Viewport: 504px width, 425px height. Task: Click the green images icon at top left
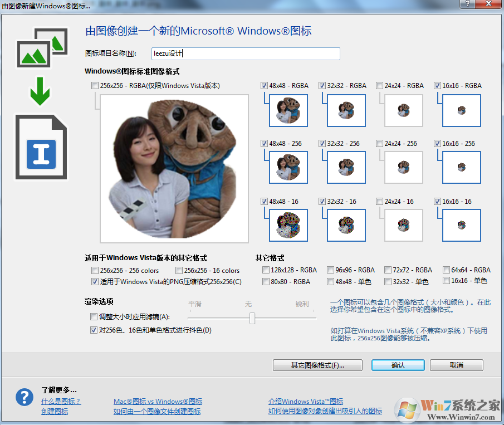point(41,48)
